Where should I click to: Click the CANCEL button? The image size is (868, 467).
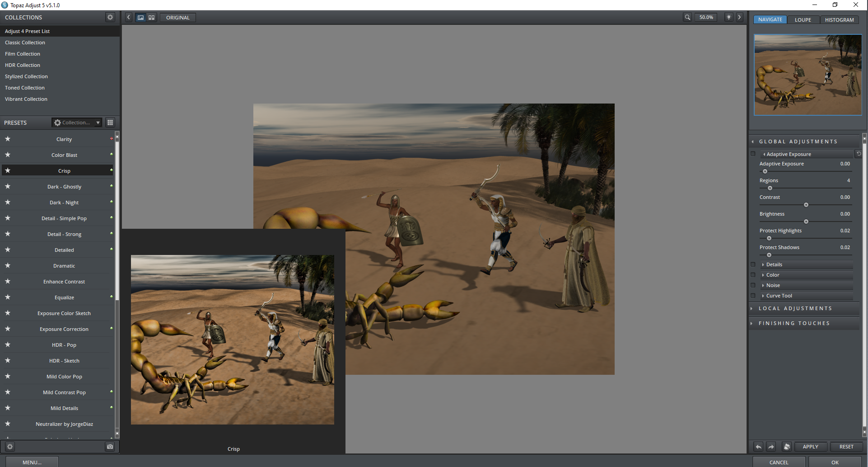coord(779,462)
